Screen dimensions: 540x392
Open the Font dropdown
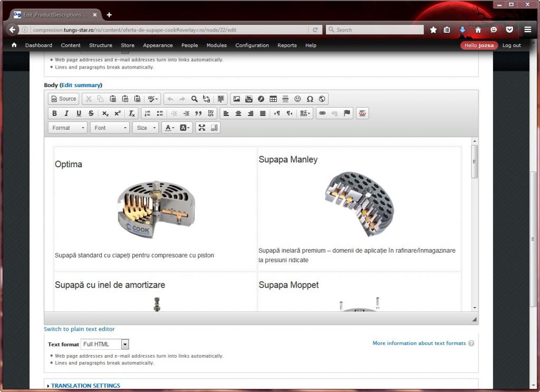pyautogui.click(x=110, y=128)
